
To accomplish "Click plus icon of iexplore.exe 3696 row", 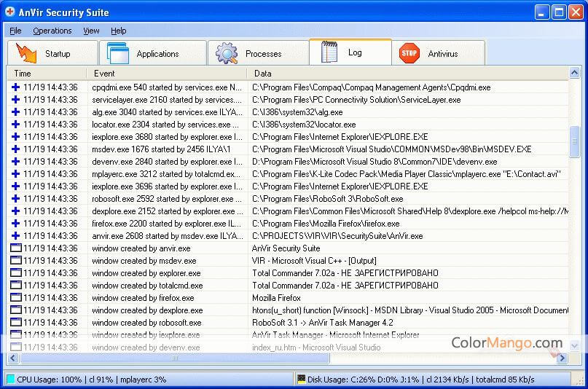I will (x=15, y=186).
